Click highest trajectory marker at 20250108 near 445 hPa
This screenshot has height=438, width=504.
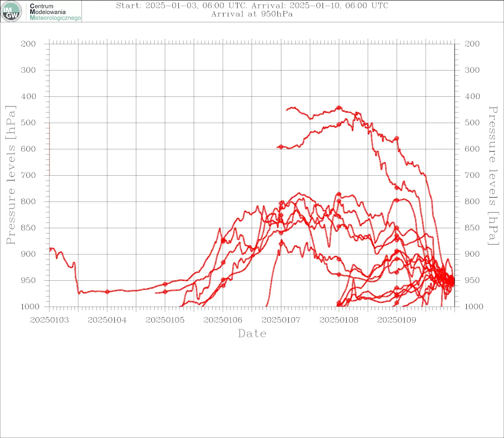339,108
